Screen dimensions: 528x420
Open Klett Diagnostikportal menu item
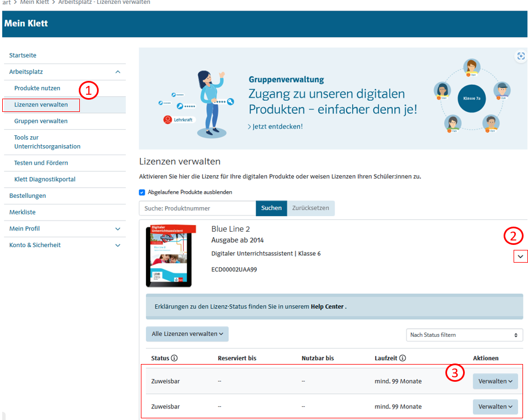[45, 180]
